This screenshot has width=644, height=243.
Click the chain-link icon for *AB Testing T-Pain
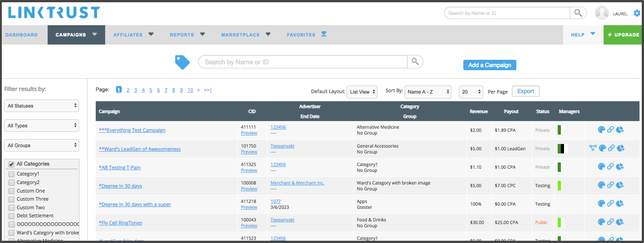point(610,166)
